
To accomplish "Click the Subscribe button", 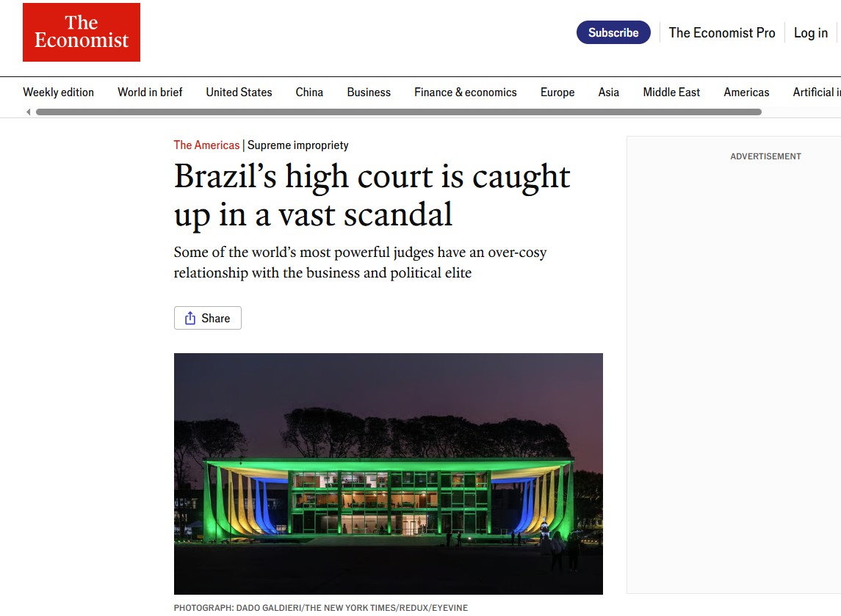I will click(613, 32).
